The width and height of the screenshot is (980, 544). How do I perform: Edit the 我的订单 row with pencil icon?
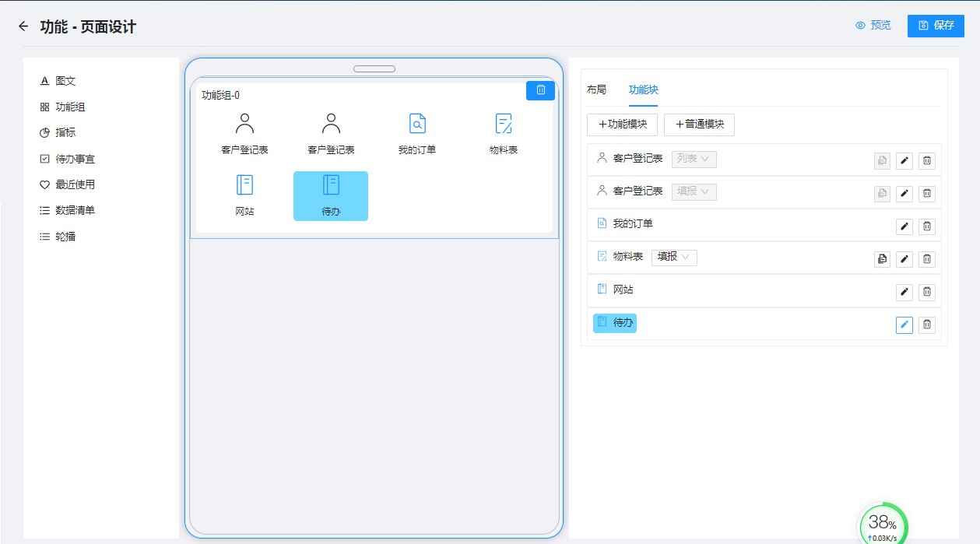(x=904, y=226)
